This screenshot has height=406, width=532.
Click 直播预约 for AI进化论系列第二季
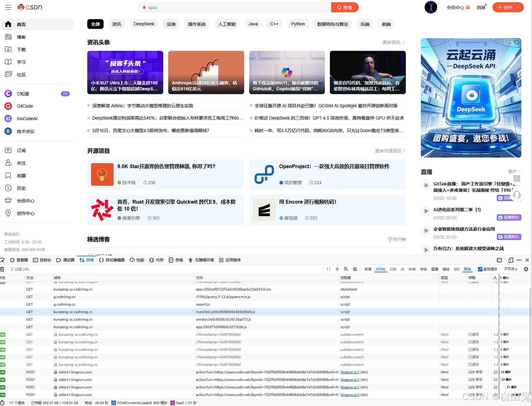pyautogui.click(x=509, y=217)
